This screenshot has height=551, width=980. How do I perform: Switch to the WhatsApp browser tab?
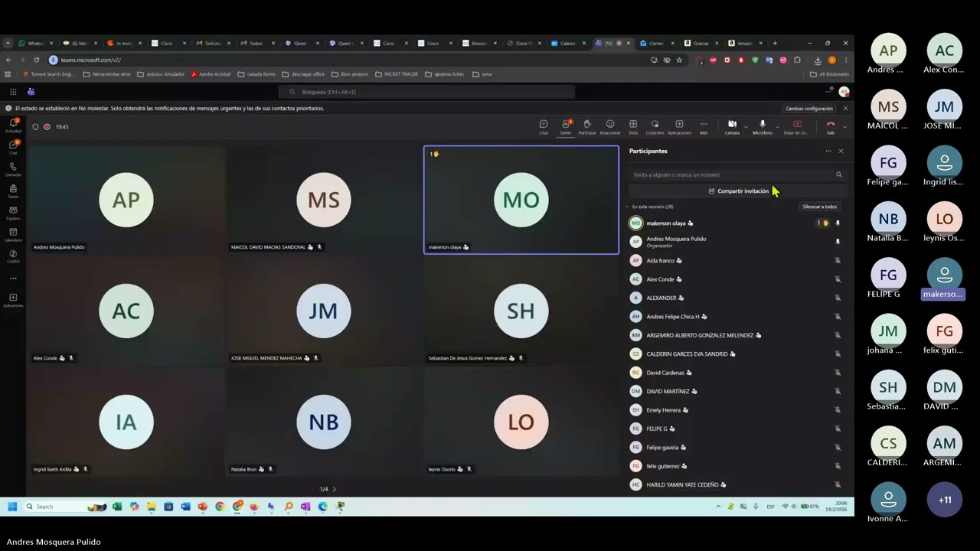35,43
